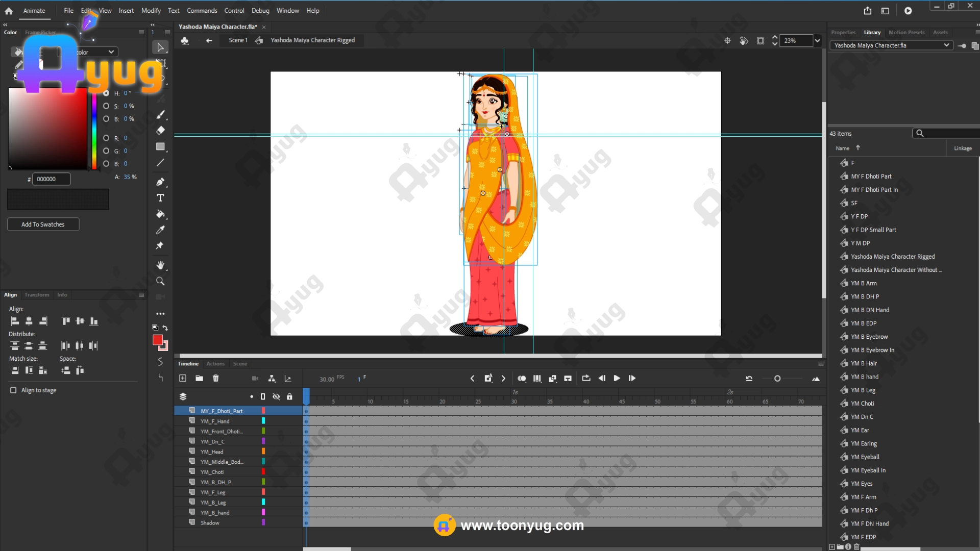Viewport: 980px width, 551px height.
Task: Select the Hand tool
Action: [x=160, y=265]
